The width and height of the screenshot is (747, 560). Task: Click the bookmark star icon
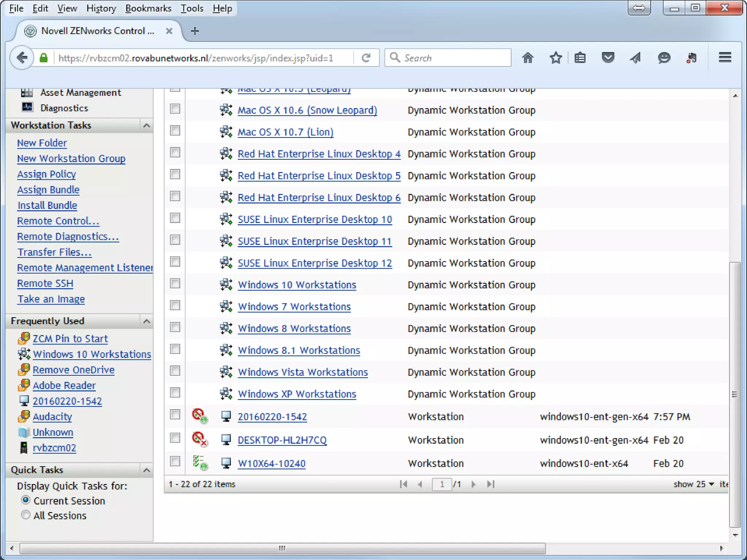click(556, 58)
